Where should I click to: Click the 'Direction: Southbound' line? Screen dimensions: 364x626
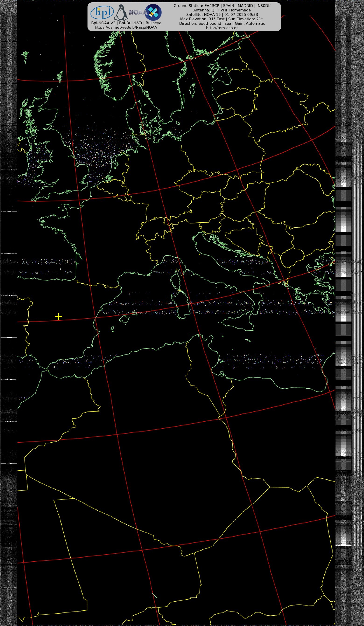point(222,24)
